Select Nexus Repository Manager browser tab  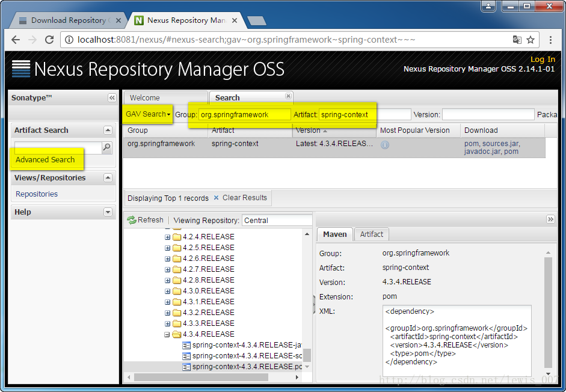(x=186, y=20)
